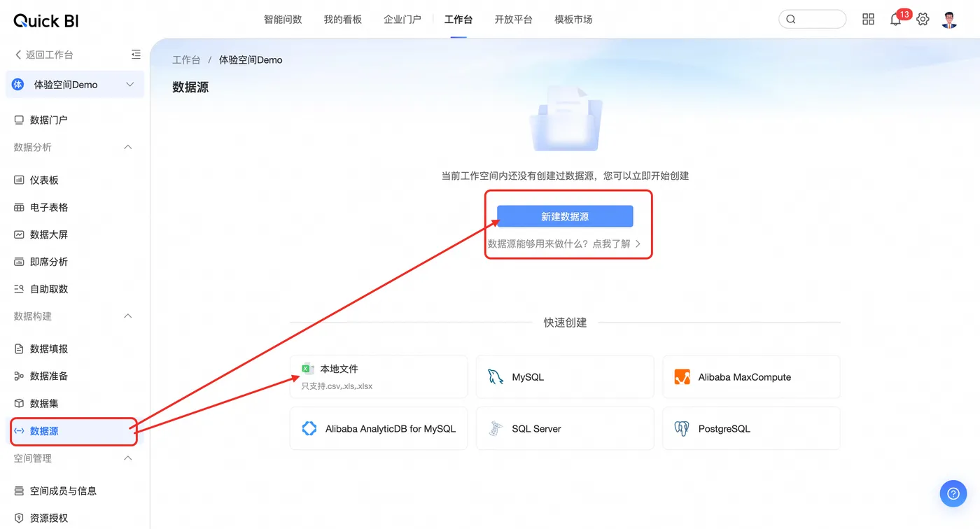The width and height of the screenshot is (980, 529).
Task: Open the notifications bell
Action: 895,20
